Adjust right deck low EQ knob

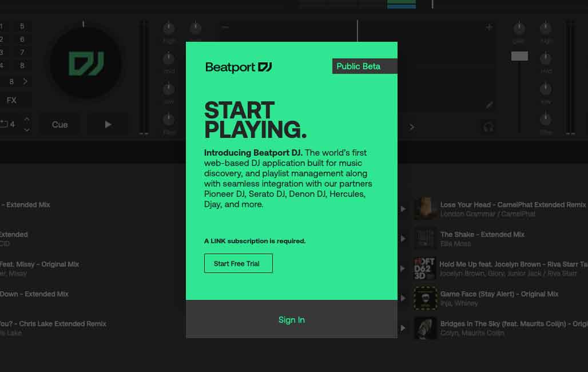(546, 89)
